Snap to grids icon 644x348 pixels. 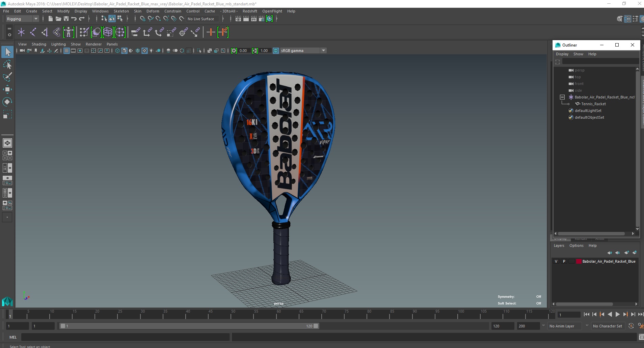(143, 19)
